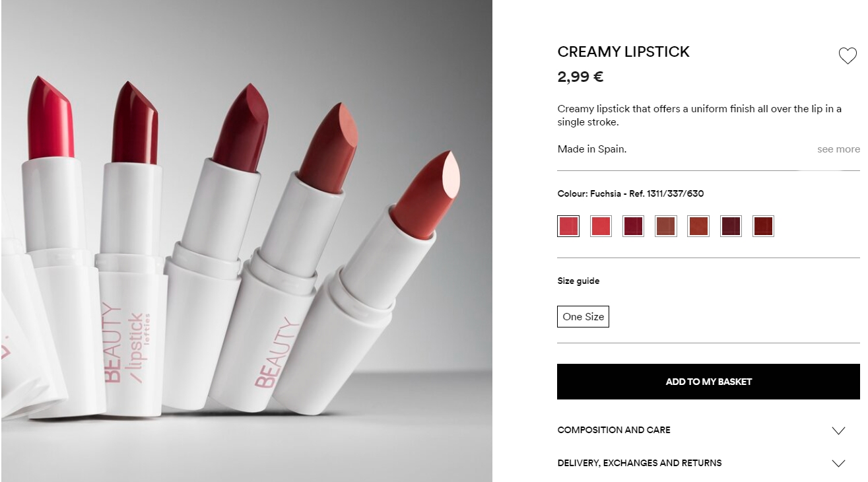Select the last dark red colour swatch
This screenshot has width=868, height=482.
click(x=763, y=226)
